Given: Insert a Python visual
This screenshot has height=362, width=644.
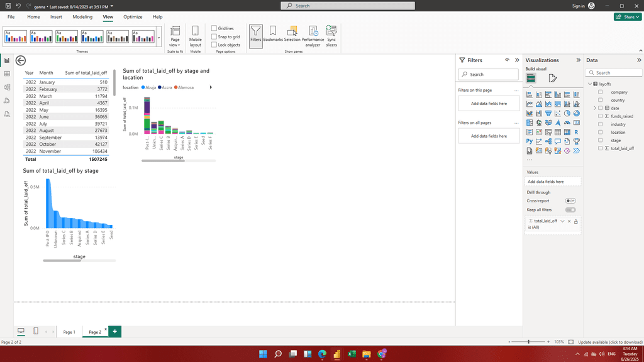Looking at the screenshot, I should click(530, 141).
